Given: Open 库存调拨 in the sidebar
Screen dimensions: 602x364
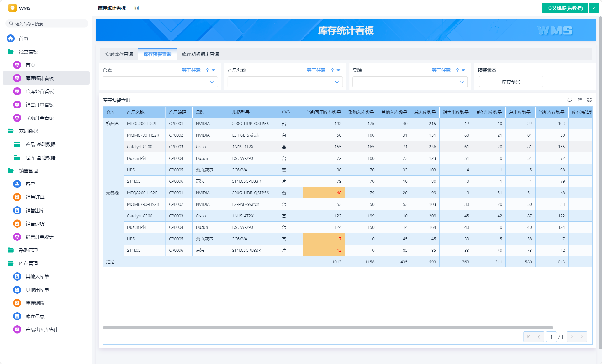Looking at the screenshot, I should [x=35, y=303].
